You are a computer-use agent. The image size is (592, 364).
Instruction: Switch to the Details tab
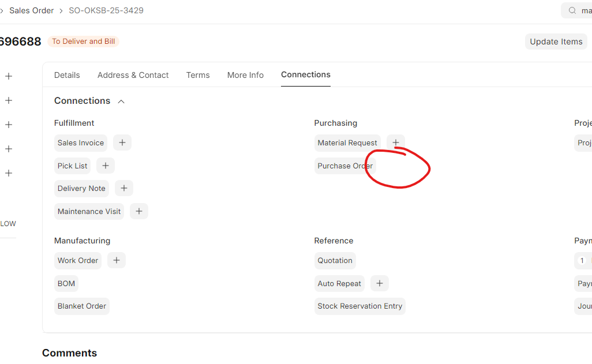[x=67, y=75]
